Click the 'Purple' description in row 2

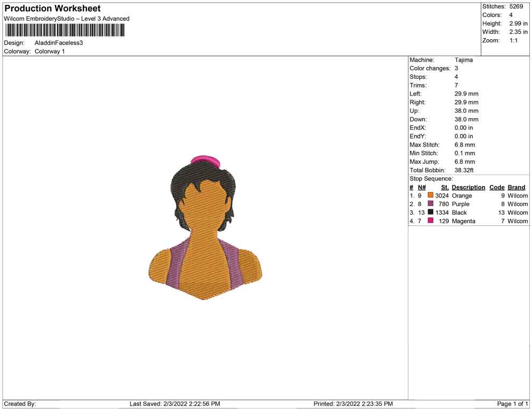pos(461,204)
